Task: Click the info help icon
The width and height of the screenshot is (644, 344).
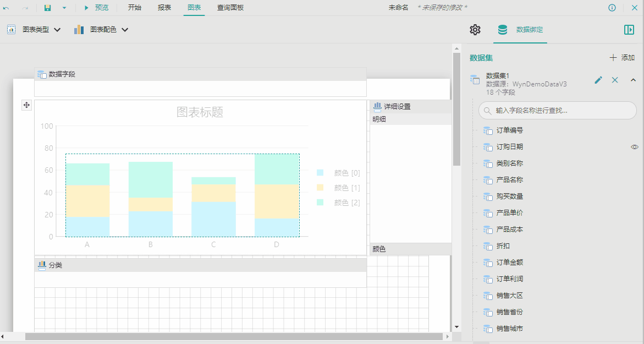Action: point(612,8)
